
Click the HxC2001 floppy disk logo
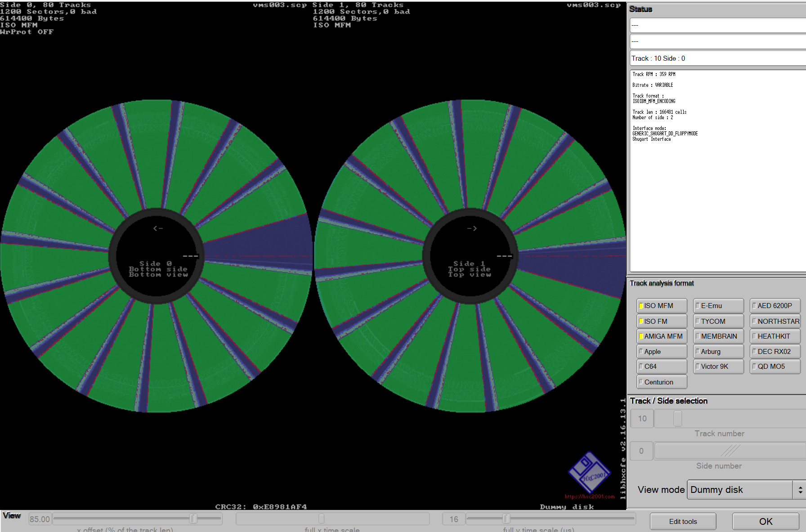pyautogui.click(x=590, y=472)
